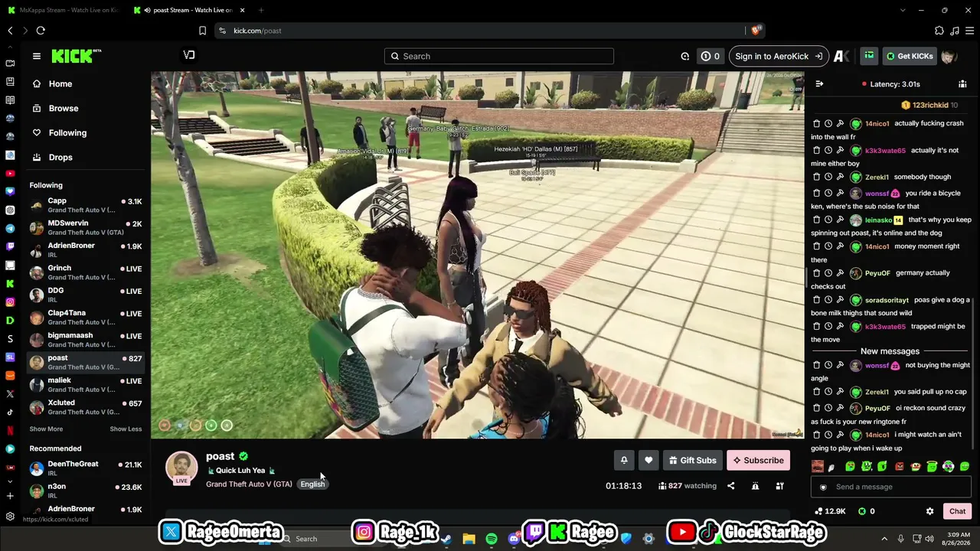
Task: Open the green treasure chest icon
Action: (869, 56)
